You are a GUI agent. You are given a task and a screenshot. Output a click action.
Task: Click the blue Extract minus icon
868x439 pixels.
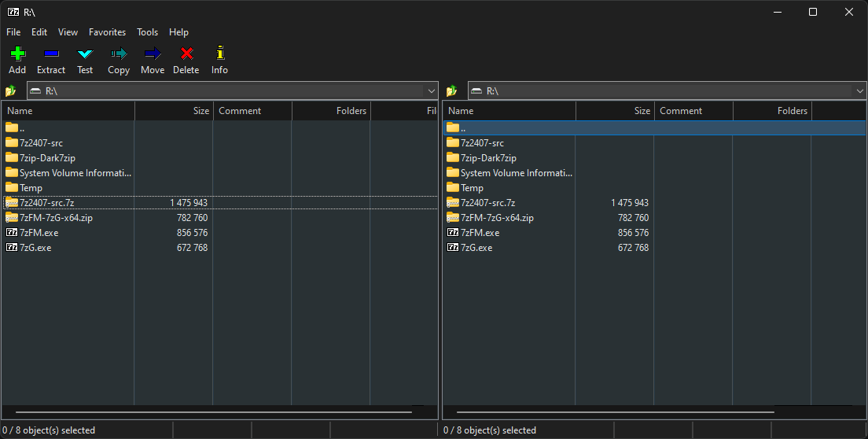tap(51, 53)
